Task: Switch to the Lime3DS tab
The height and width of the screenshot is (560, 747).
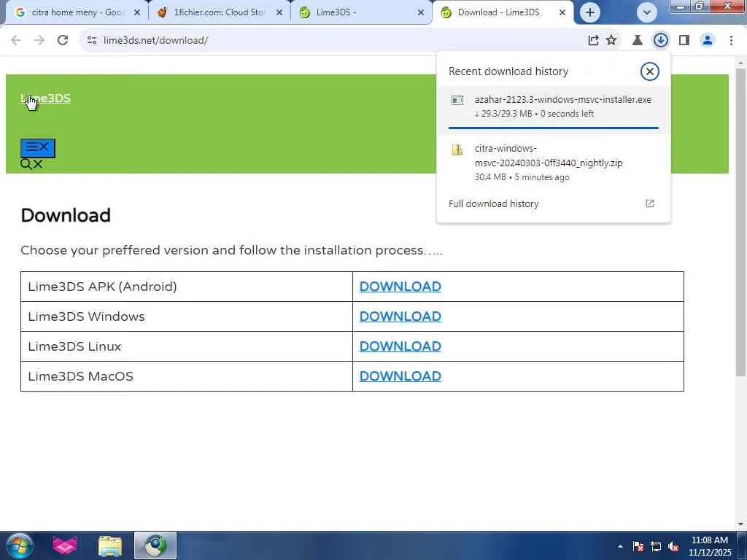Action: pos(360,12)
